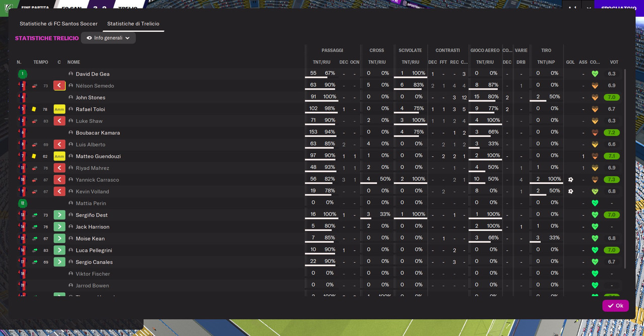Click Sergio Canales' green substituted-on badge
This screenshot has width=644, height=336.
tap(59, 262)
